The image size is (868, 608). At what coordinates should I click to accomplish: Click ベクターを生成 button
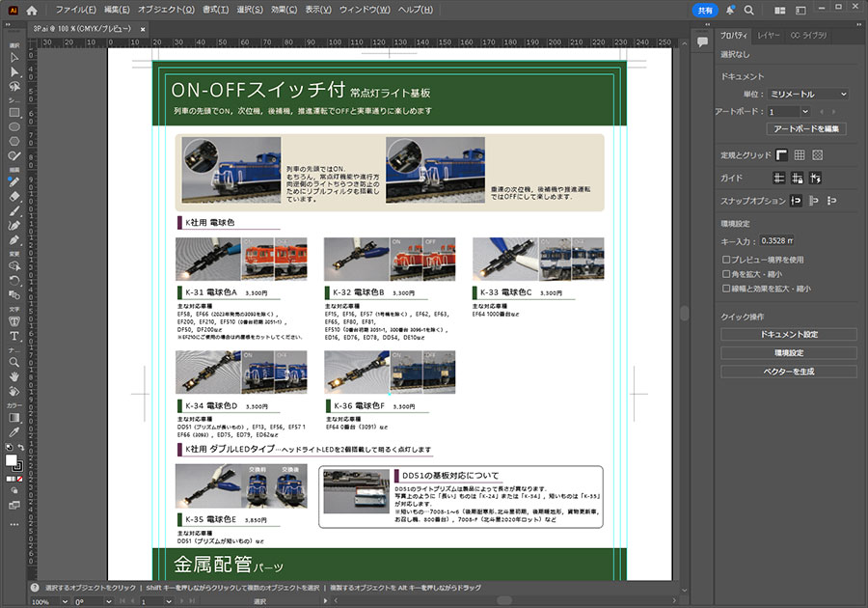coord(788,371)
